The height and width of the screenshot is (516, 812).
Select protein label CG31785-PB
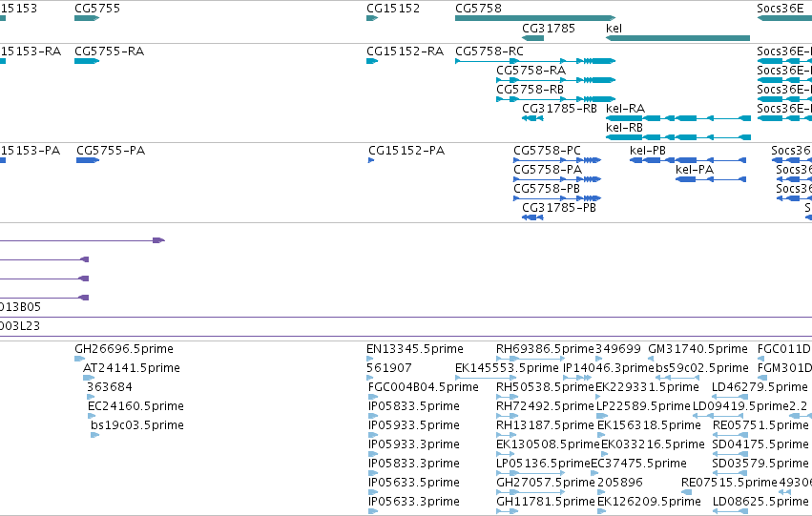(559, 208)
